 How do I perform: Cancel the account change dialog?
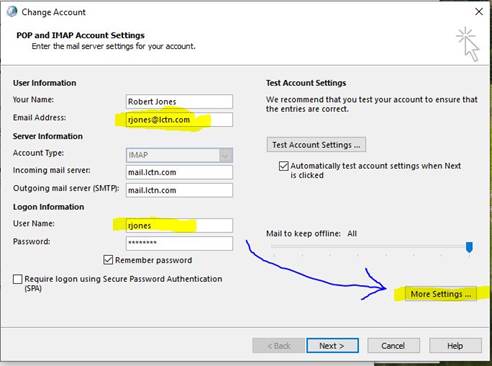pyautogui.click(x=393, y=346)
